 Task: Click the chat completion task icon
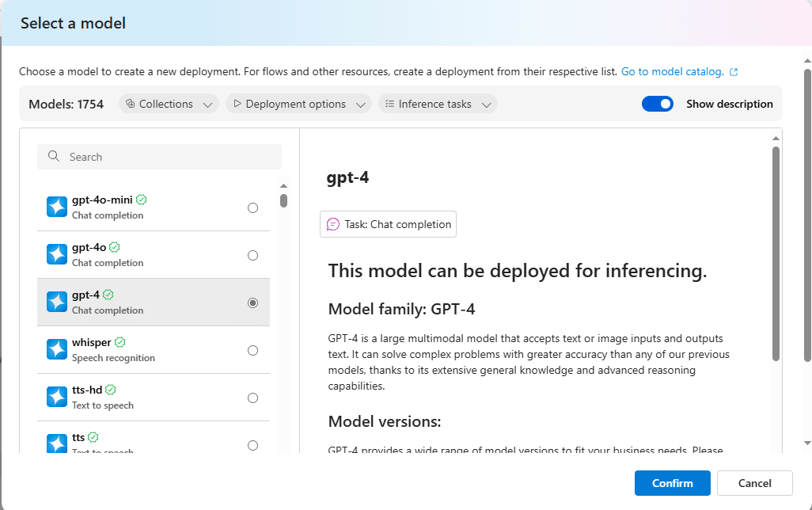[x=333, y=224]
